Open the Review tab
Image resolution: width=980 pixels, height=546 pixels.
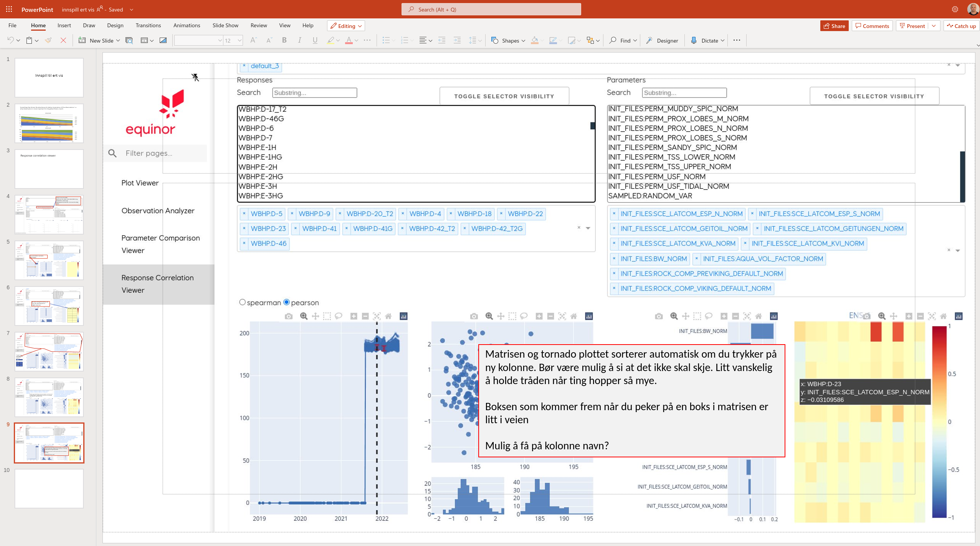pos(258,25)
